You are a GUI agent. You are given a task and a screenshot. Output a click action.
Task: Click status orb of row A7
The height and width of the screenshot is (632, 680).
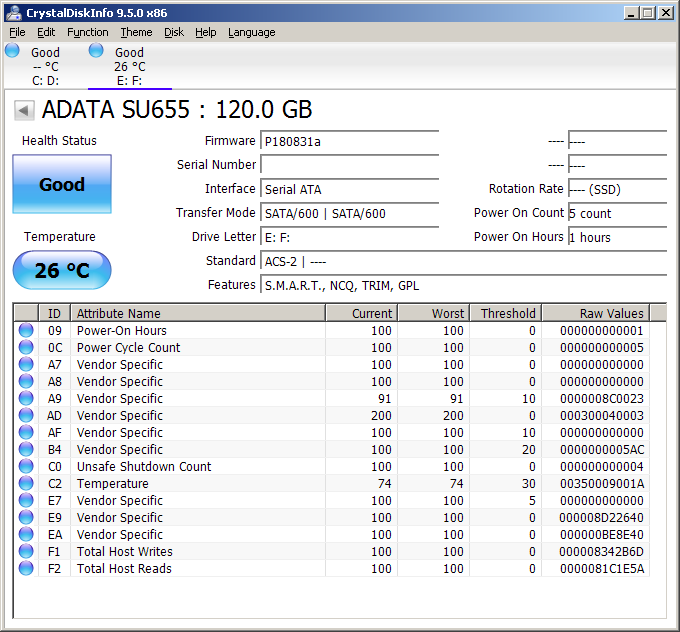tap(26, 364)
